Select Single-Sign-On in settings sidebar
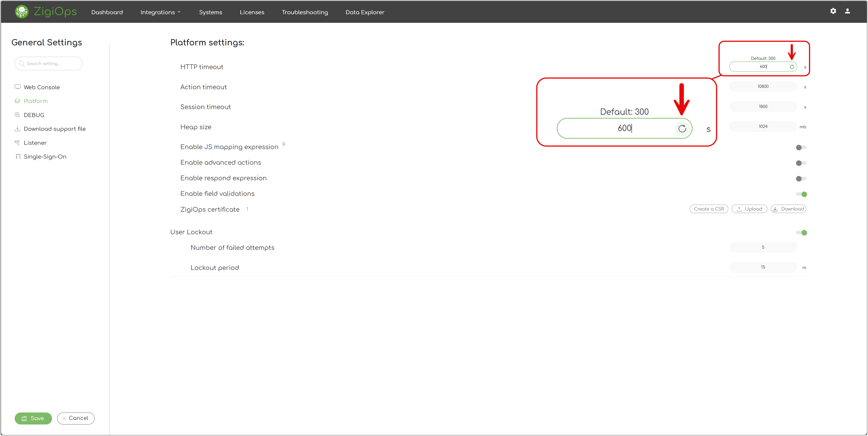 tap(45, 157)
